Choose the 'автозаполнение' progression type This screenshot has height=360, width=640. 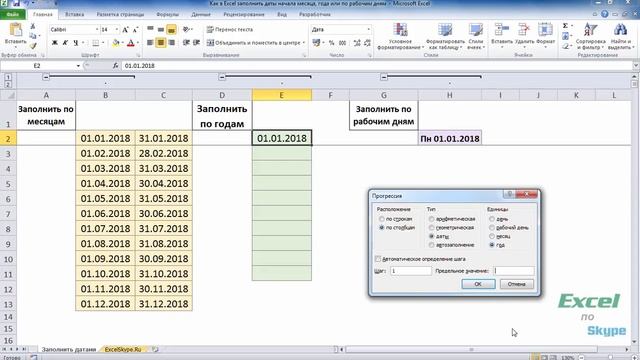tap(431, 245)
